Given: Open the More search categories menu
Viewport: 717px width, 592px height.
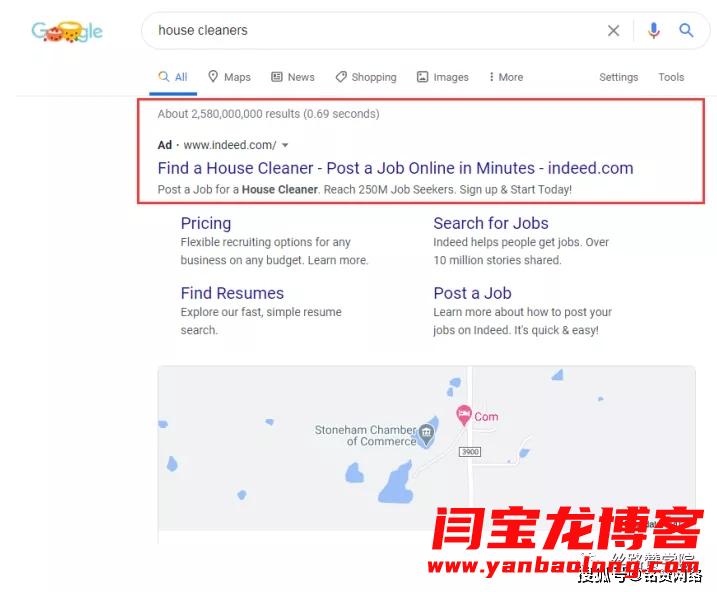Looking at the screenshot, I should point(506,77).
